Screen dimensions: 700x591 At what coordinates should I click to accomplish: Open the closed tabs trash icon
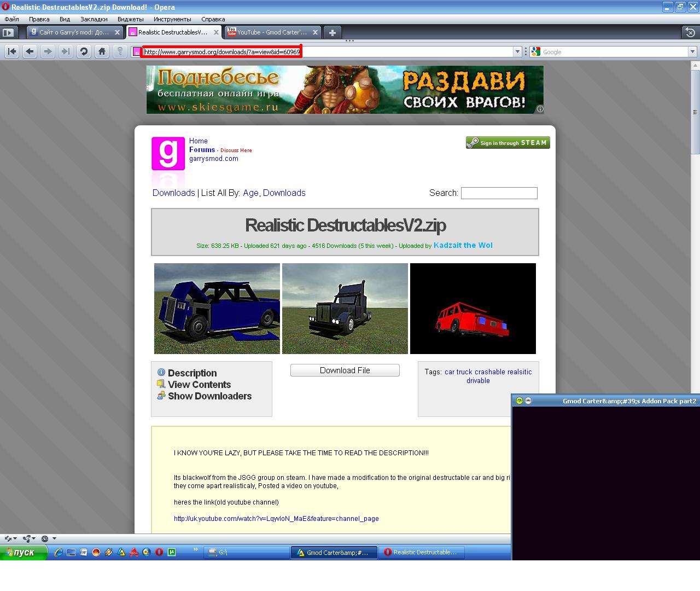(x=690, y=32)
